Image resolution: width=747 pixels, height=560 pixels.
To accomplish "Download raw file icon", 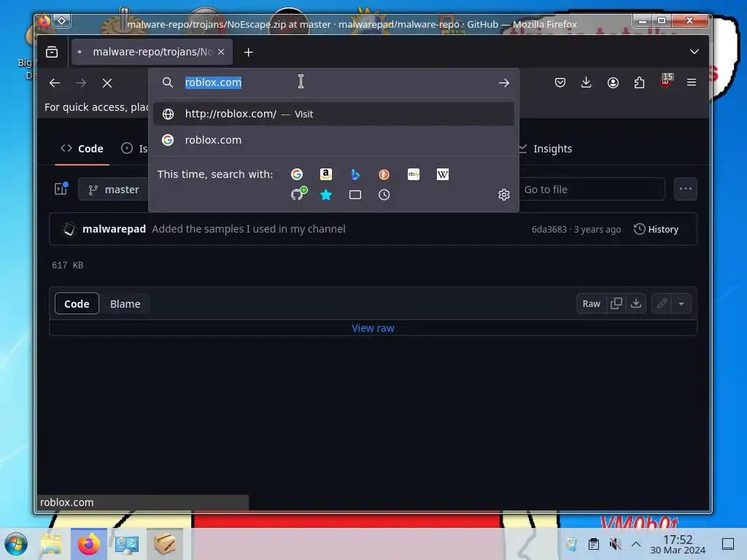I will pyautogui.click(x=636, y=303).
